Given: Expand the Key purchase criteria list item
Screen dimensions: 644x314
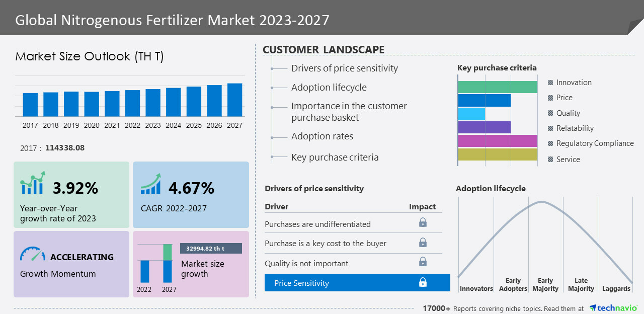Looking at the screenshot, I should pyautogui.click(x=335, y=158).
